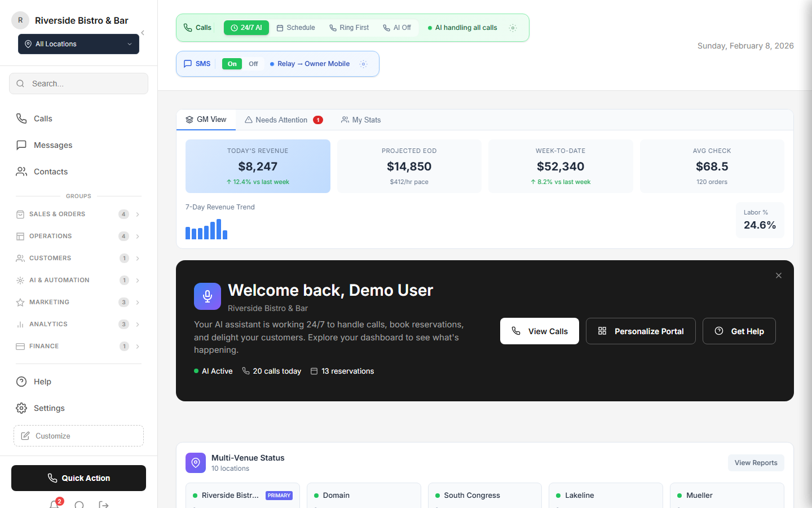Viewport: 812px width, 508px height.
Task: Open View Reports for Multi-Venue Status
Action: [x=756, y=462]
